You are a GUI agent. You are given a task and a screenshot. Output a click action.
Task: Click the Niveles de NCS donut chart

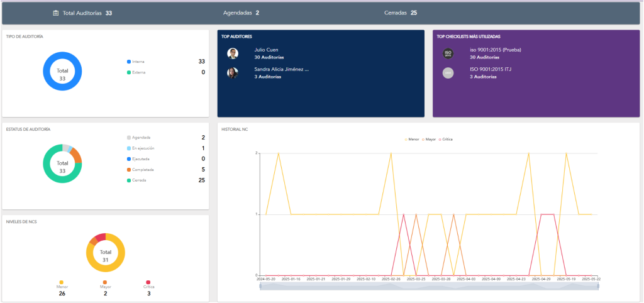coord(105,252)
